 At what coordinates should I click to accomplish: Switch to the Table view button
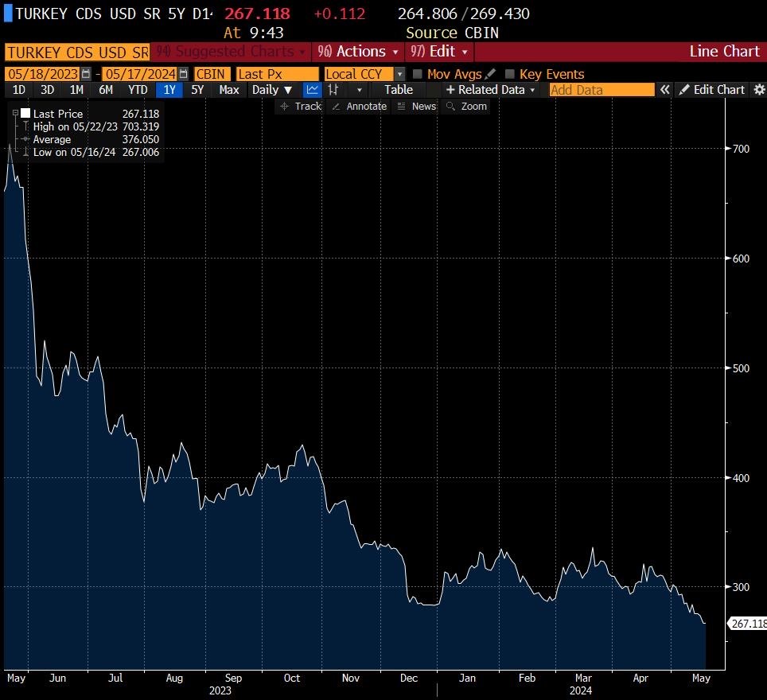coord(399,90)
